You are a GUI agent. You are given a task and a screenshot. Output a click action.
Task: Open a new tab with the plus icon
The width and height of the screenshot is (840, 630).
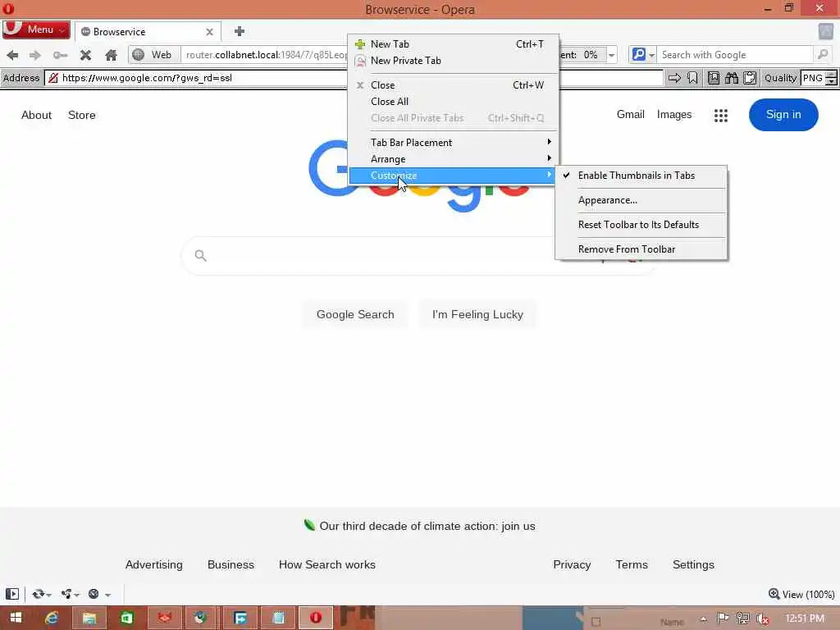(240, 31)
